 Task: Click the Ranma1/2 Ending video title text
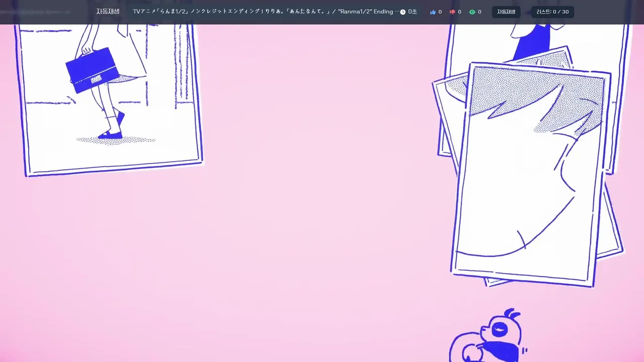(266, 12)
